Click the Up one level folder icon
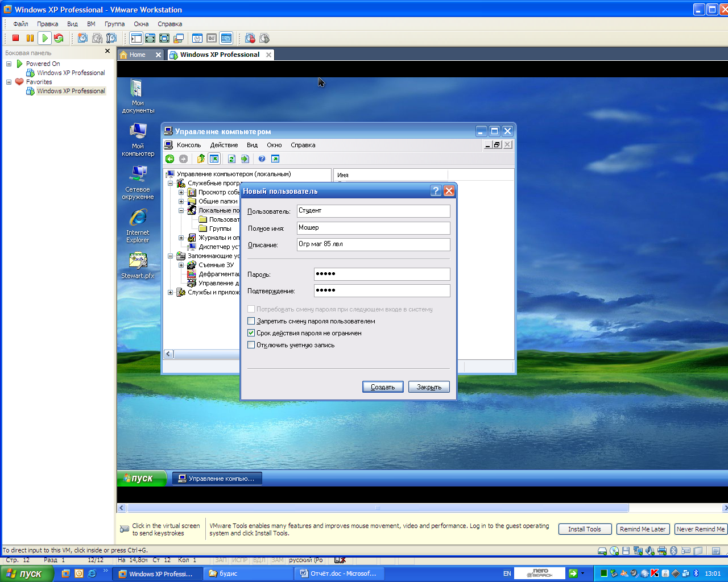This screenshot has height=582, width=728. [201, 159]
